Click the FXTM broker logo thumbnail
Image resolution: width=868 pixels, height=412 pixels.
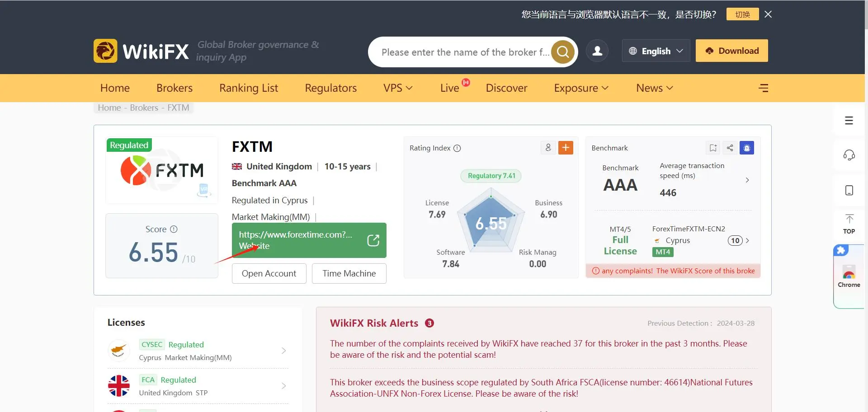pos(161,170)
